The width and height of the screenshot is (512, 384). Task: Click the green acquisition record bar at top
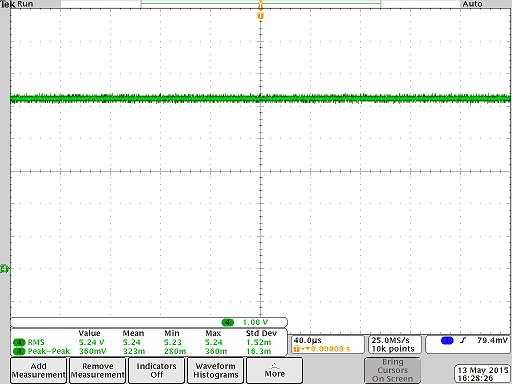pos(261,3)
